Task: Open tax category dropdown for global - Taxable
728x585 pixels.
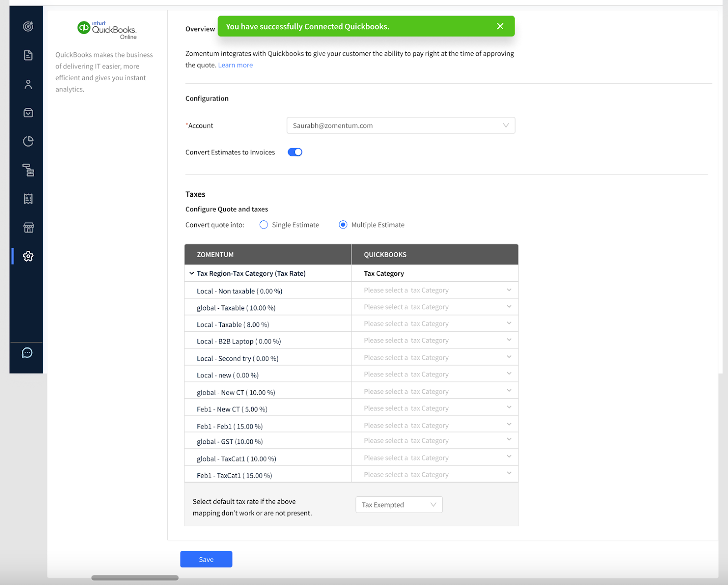Action: pyautogui.click(x=435, y=307)
